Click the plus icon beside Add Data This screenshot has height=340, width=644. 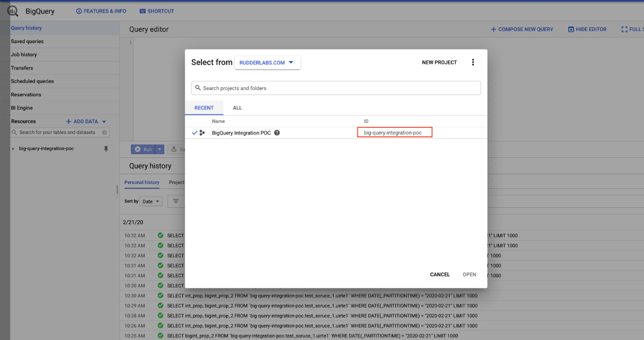coord(68,122)
